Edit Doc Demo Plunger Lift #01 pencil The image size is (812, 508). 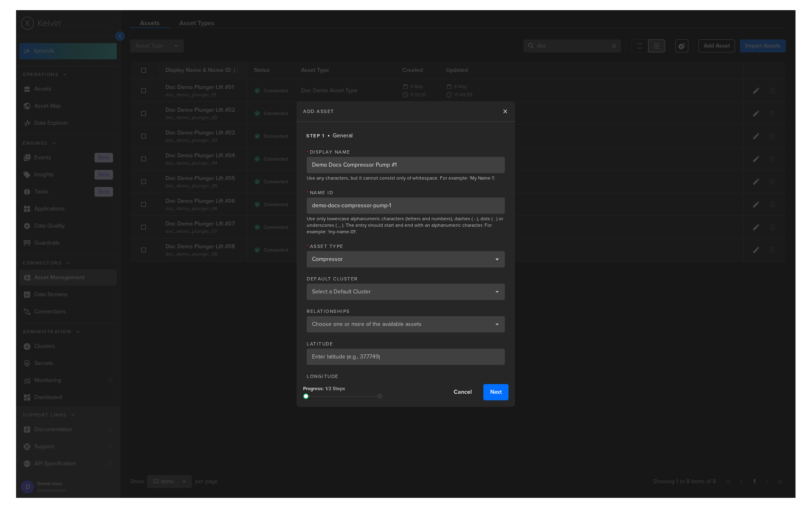pyautogui.click(x=756, y=91)
